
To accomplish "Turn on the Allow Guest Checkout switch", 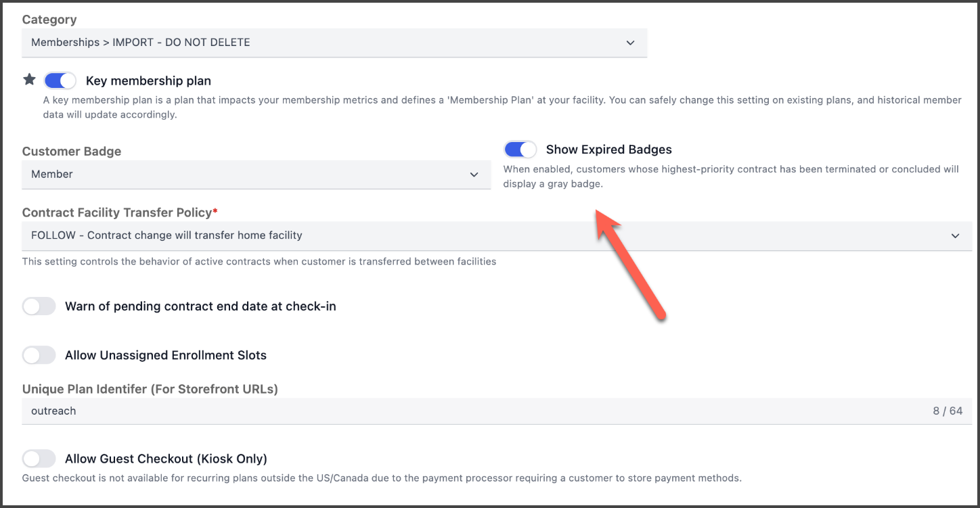I will (39, 459).
